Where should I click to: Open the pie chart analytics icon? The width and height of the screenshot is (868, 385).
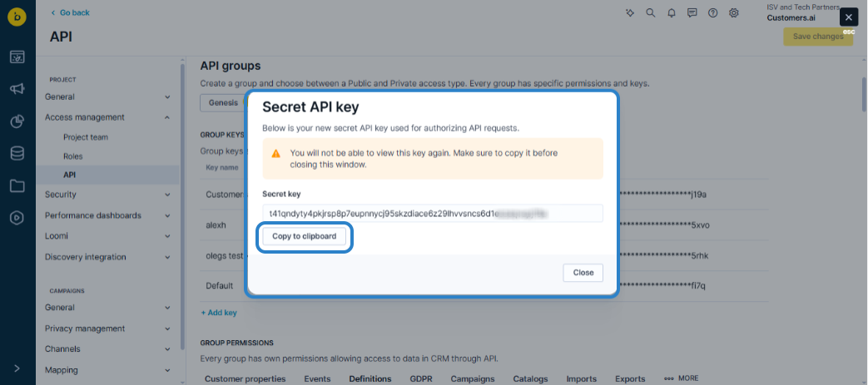(x=17, y=121)
